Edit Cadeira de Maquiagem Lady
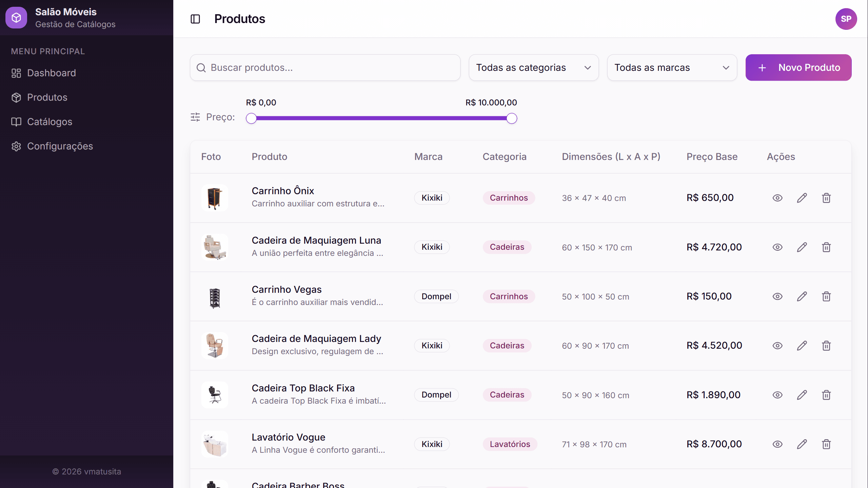 pos(802,346)
